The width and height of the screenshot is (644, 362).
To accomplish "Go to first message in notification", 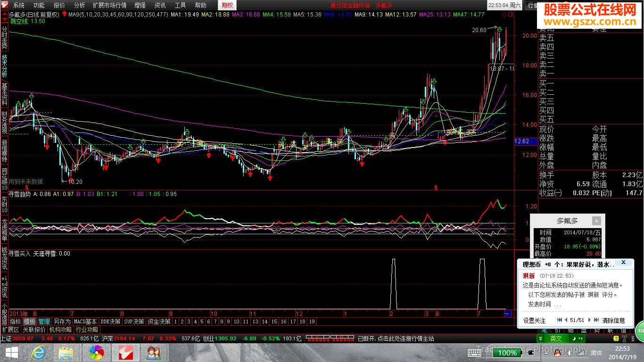I will (560, 320).
